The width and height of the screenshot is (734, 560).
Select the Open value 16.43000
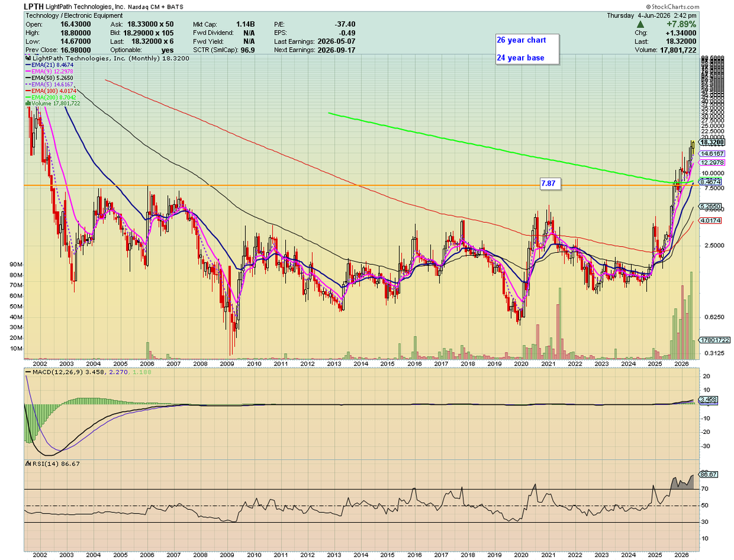coord(75,24)
